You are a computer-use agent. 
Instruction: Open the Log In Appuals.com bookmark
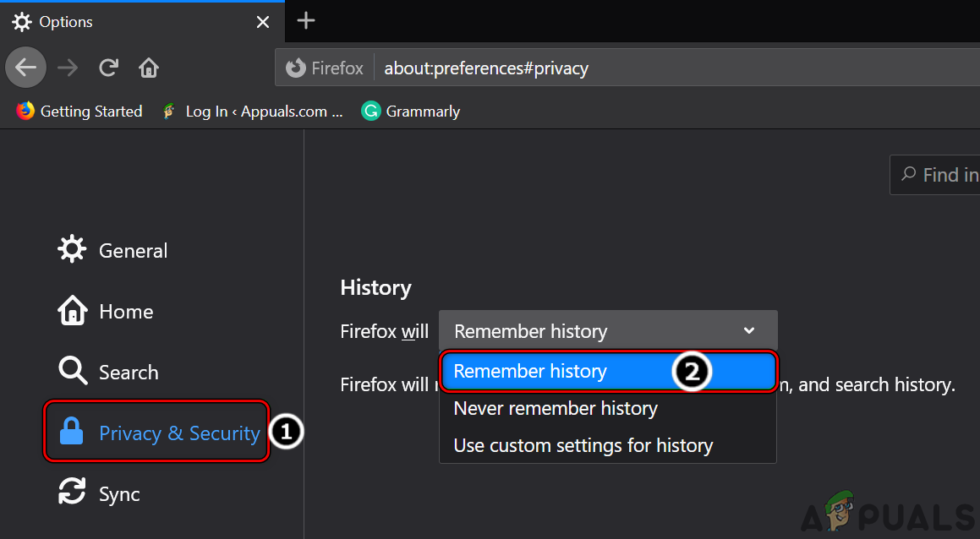tap(253, 112)
